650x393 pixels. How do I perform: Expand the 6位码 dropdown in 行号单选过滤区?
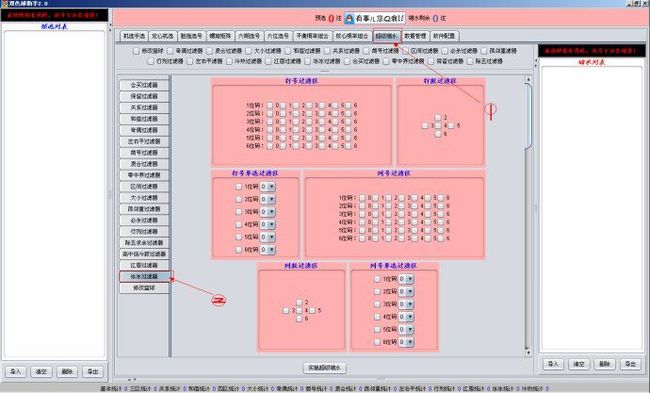tap(268, 250)
